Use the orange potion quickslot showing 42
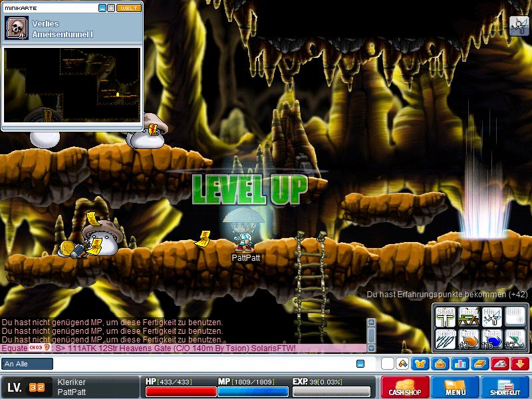This screenshot has width=532, height=399. pyautogui.click(x=469, y=338)
